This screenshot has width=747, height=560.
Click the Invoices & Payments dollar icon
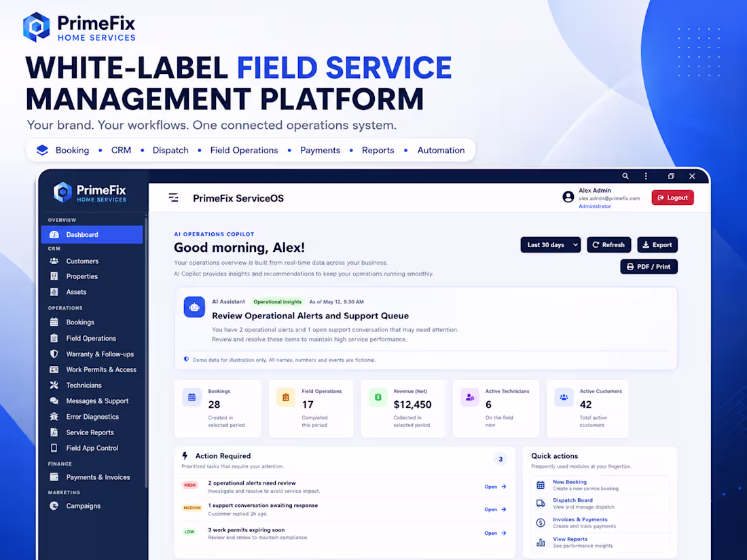pos(541,523)
